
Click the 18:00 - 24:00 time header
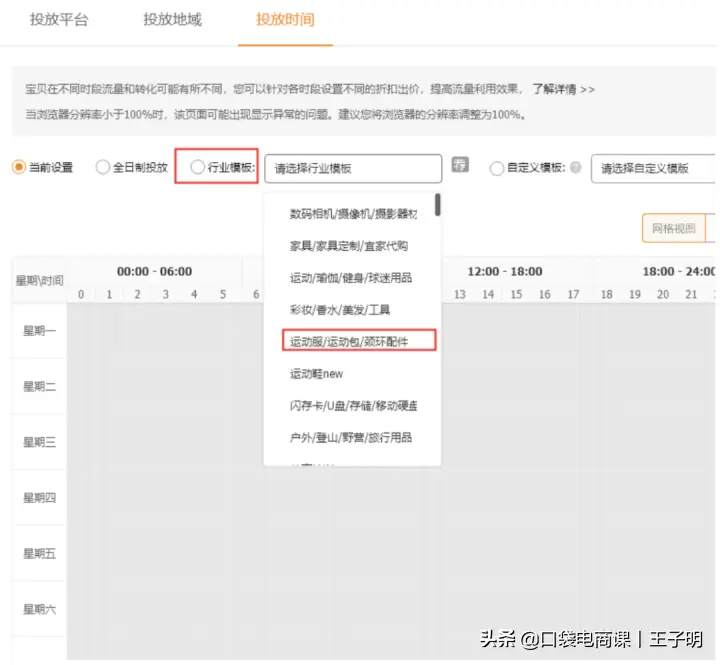pos(679,271)
